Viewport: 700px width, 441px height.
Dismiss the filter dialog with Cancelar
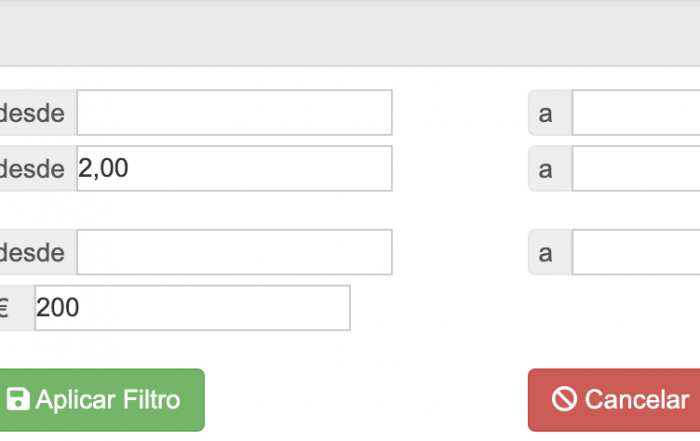[614, 400]
